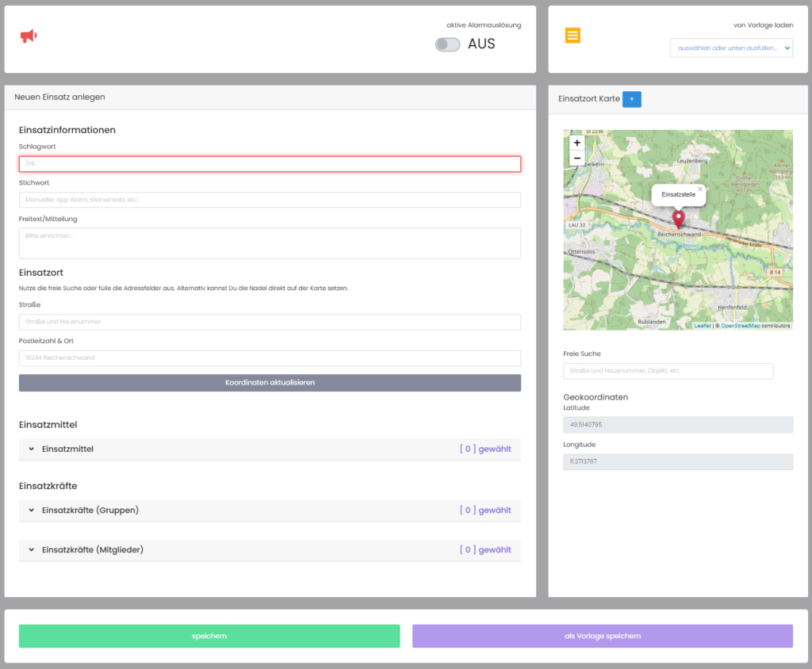Open the OpenStreetMap contributors link
Image resolution: width=812 pixels, height=669 pixels.
click(740, 326)
